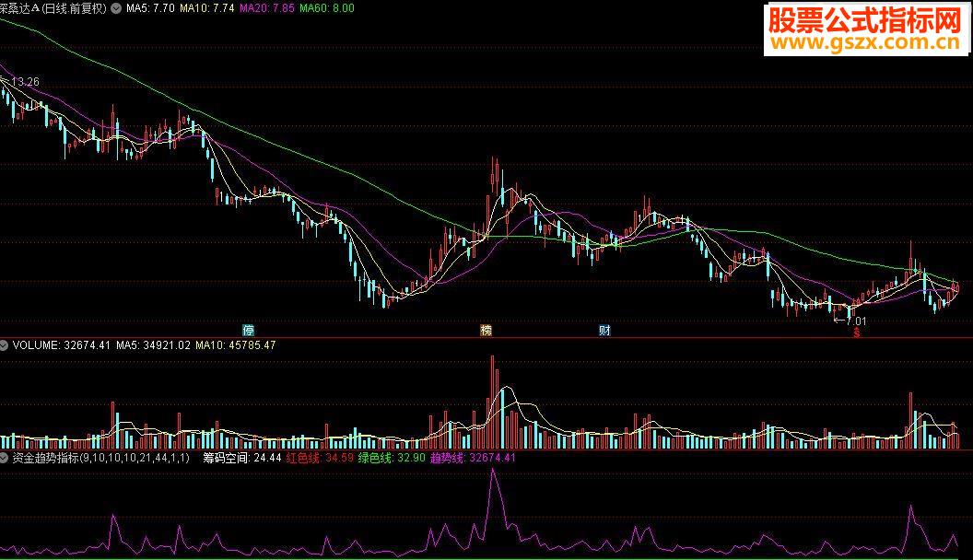
Task: Open dropdown arrow beside 深桑达A title
Action: point(116,8)
